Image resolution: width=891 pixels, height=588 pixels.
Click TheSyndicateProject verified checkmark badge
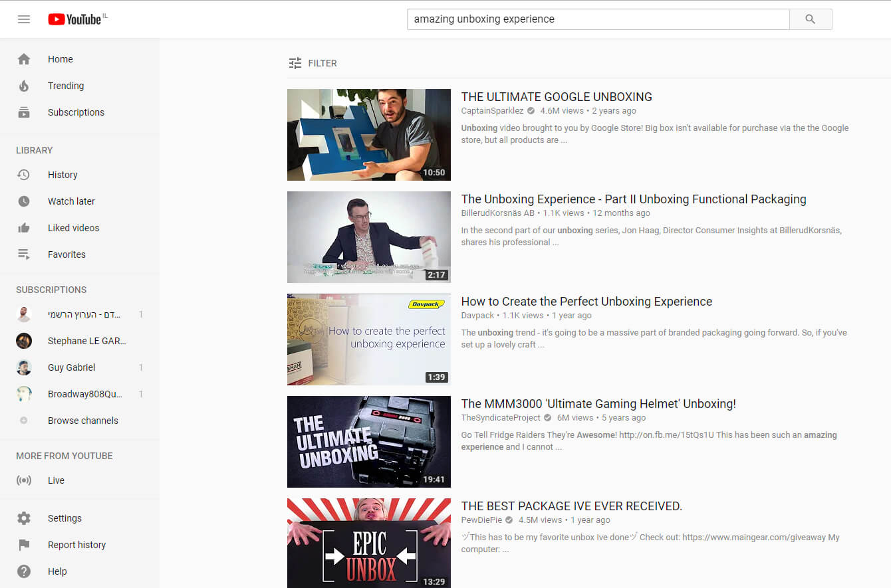click(x=547, y=418)
